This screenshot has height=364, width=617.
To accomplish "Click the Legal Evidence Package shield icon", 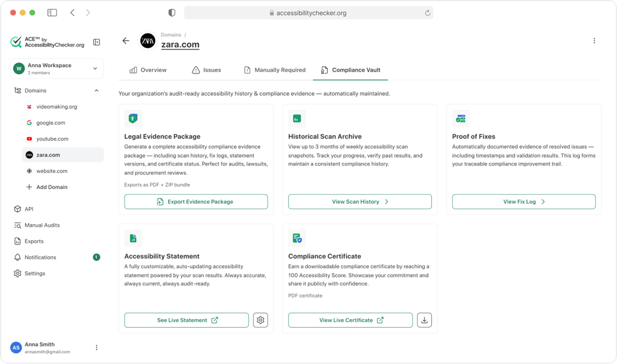I will [x=133, y=118].
